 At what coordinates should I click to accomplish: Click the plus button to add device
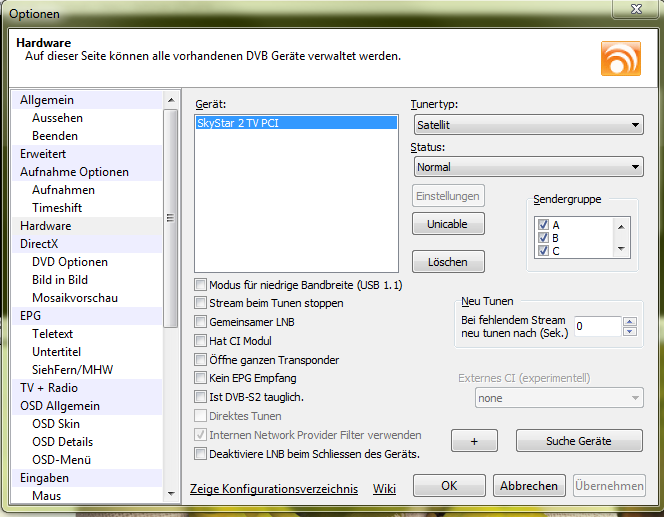pyautogui.click(x=474, y=440)
